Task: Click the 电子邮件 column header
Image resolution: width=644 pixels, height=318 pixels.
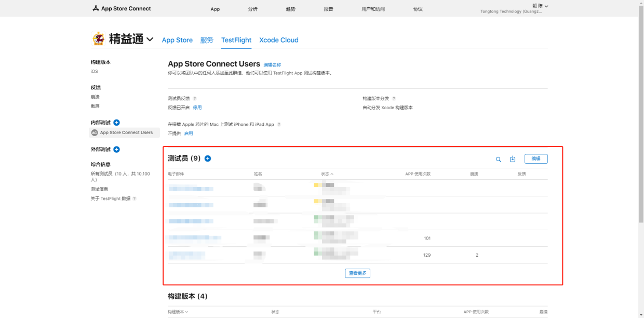Action: tap(176, 174)
